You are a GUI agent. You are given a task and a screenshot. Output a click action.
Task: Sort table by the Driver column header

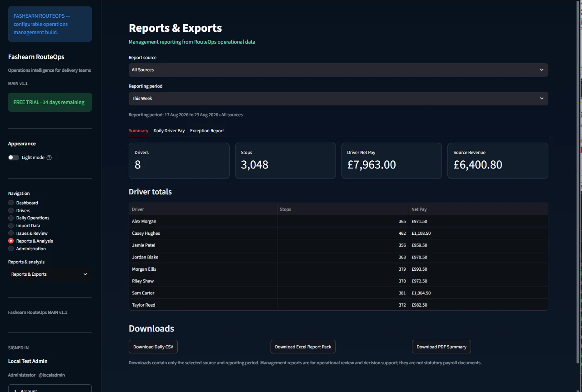tap(203, 209)
